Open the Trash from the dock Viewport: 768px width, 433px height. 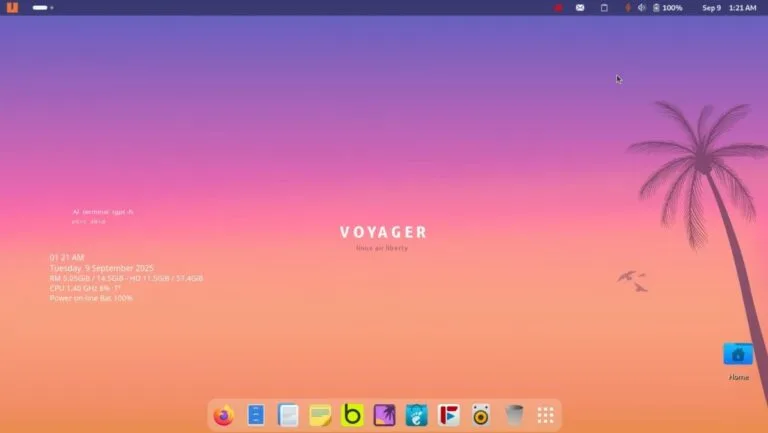513,415
